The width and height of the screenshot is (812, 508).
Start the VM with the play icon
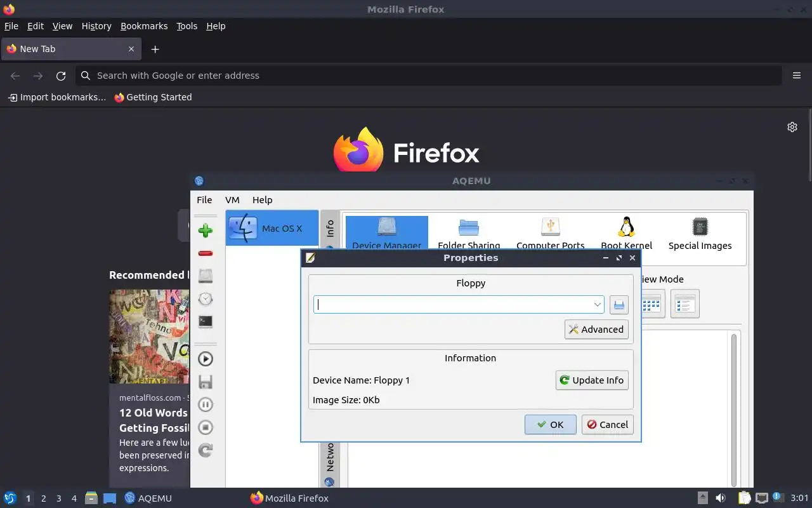pyautogui.click(x=205, y=359)
